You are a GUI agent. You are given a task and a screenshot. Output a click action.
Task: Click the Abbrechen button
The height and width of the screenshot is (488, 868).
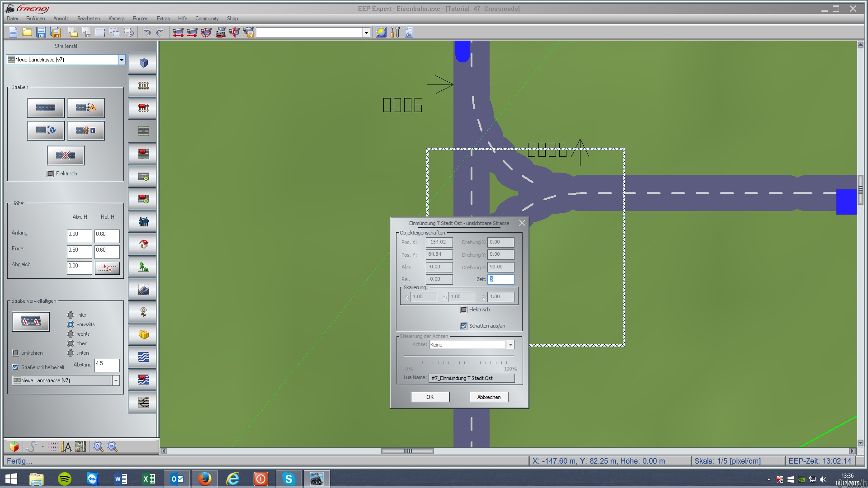click(x=489, y=397)
